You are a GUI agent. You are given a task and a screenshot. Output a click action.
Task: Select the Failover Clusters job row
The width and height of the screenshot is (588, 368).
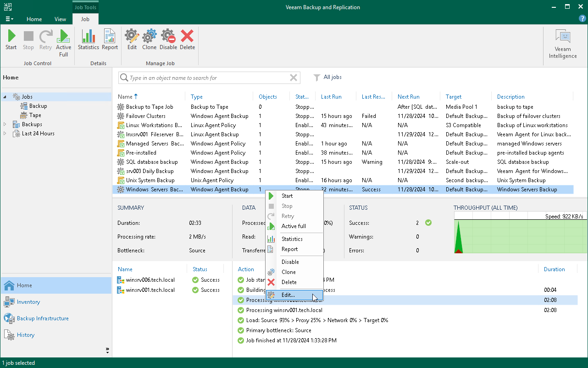pyautogui.click(x=343, y=116)
